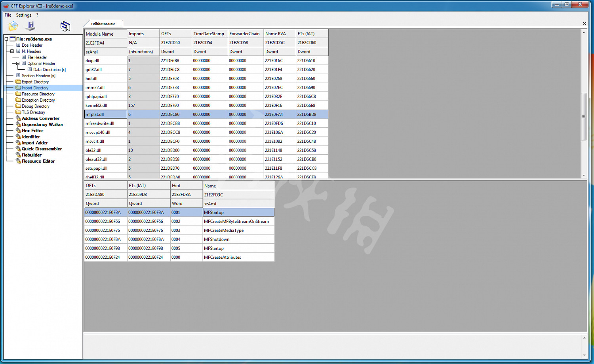Launch the Dependency Walker tool
Viewport: 594px width, 364px height.
click(x=42, y=124)
